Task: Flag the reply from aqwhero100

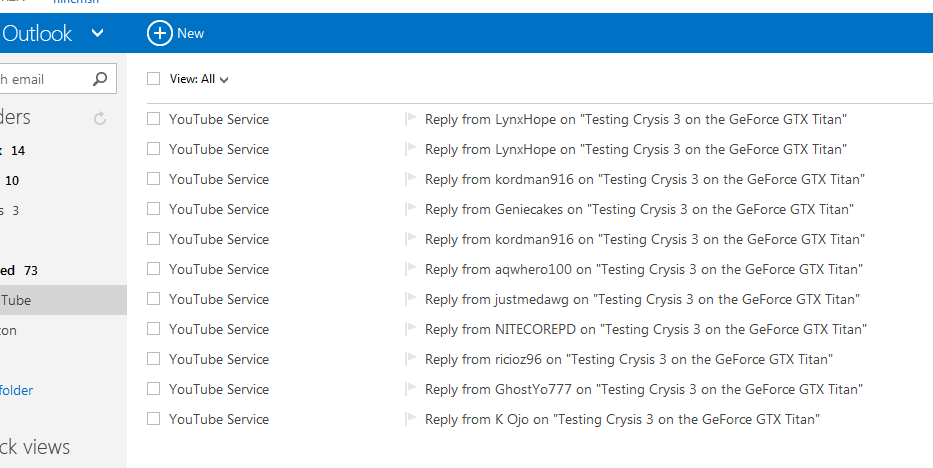Action: tap(410, 268)
